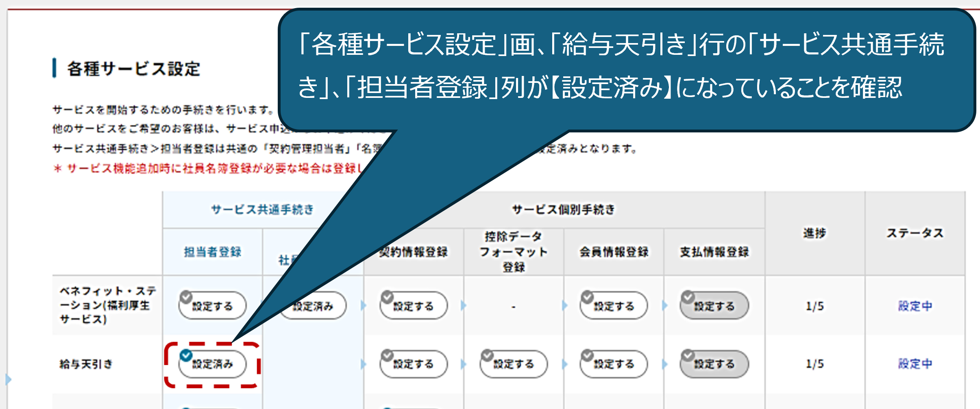Click check icon on ベネフィット・ステーション 支払情報登録
This screenshot has height=409, width=980.
click(x=688, y=297)
